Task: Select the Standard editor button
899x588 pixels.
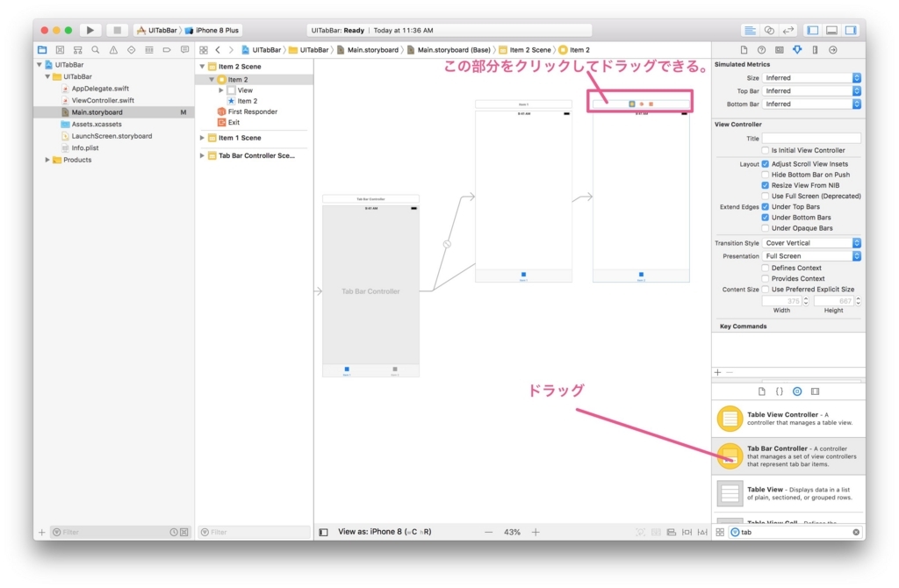Action: click(750, 30)
